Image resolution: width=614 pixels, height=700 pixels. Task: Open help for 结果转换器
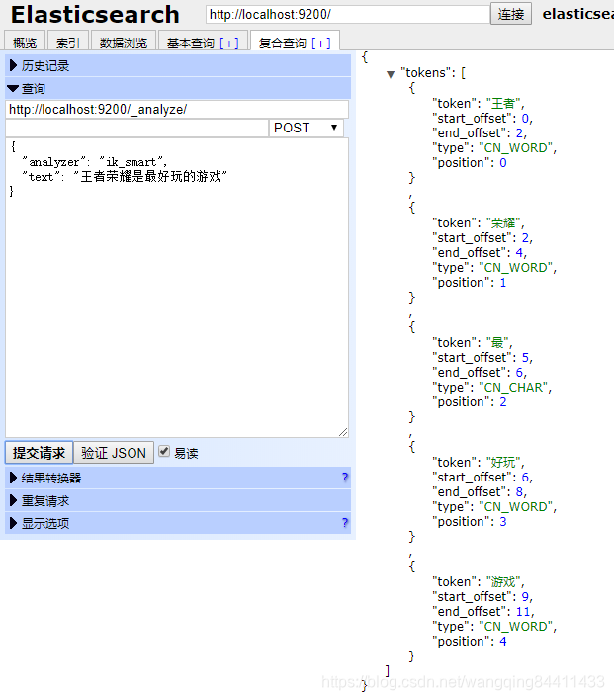click(x=345, y=478)
